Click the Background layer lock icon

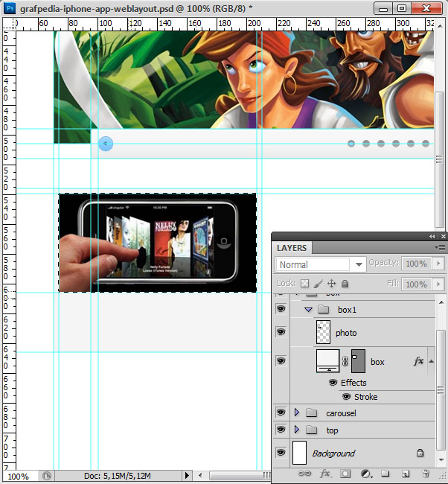pyautogui.click(x=420, y=453)
